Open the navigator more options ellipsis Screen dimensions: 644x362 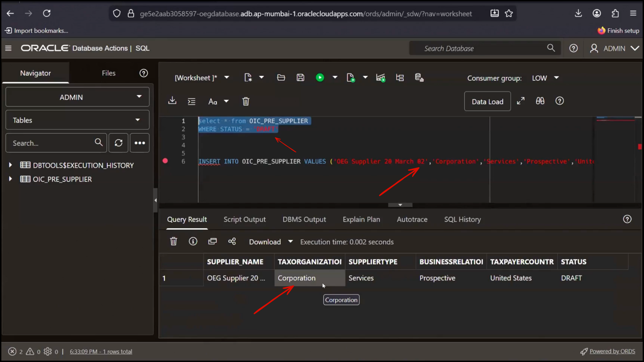140,143
